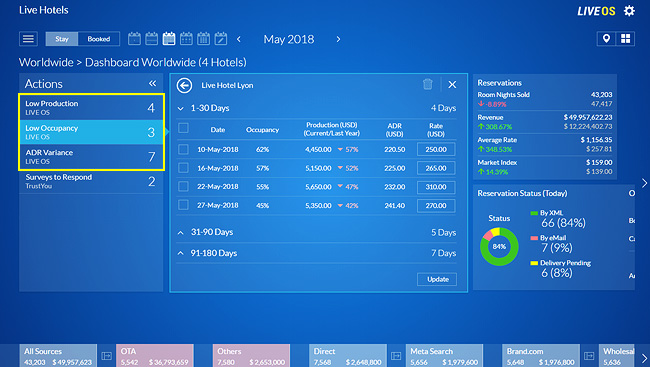This screenshot has width=650, height=367.
Task: Click ADR value 232.00
Action: [x=395, y=187]
